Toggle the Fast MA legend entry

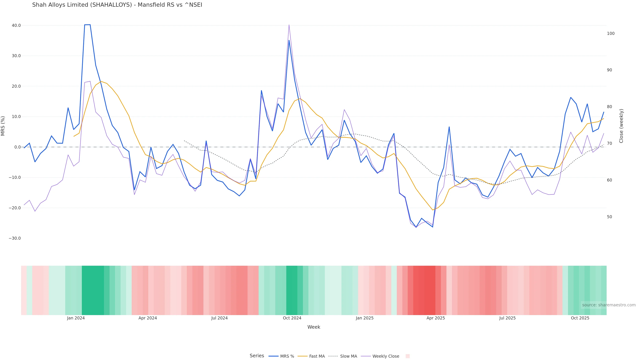317,356
